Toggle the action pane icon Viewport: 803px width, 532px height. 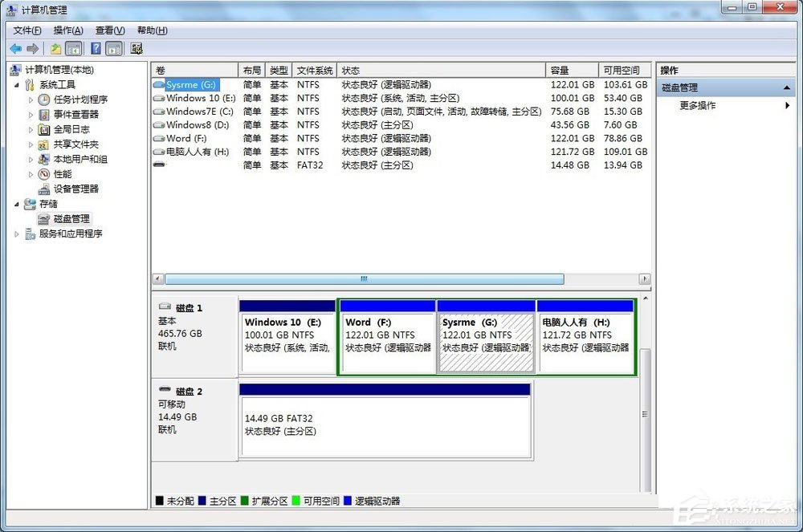click(x=113, y=48)
